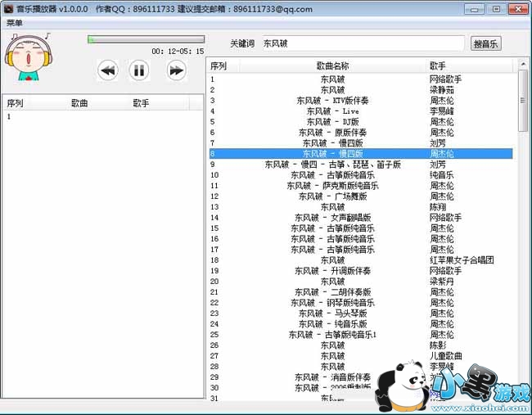Select row 9 古筝、琵琶、笛子版
This screenshot has width=532, height=415.
[x=361, y=165]
